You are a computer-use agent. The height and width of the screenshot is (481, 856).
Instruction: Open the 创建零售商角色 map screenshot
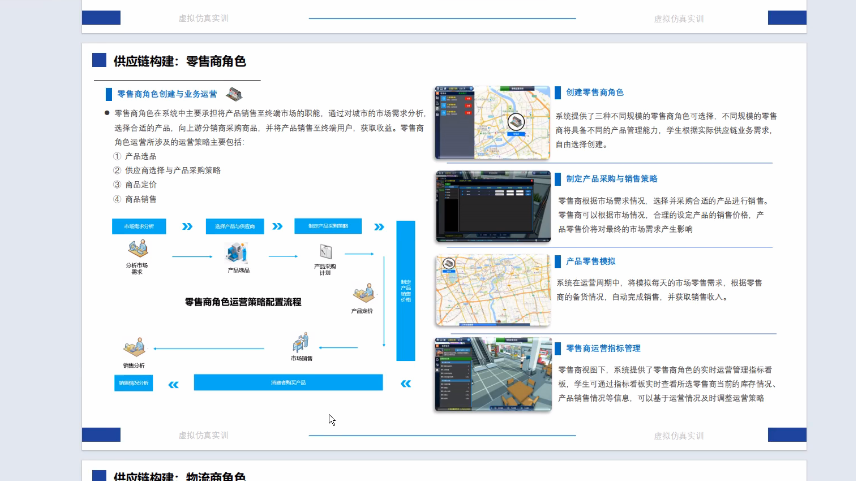pos(492,123)
